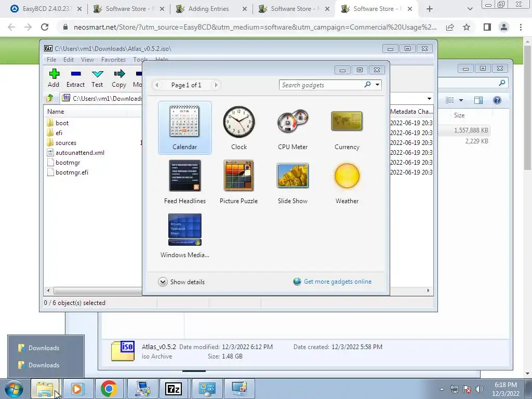This screenshot has width=532, height=399.
Task: Share this page from the address bar
Action: click(450, 27)
